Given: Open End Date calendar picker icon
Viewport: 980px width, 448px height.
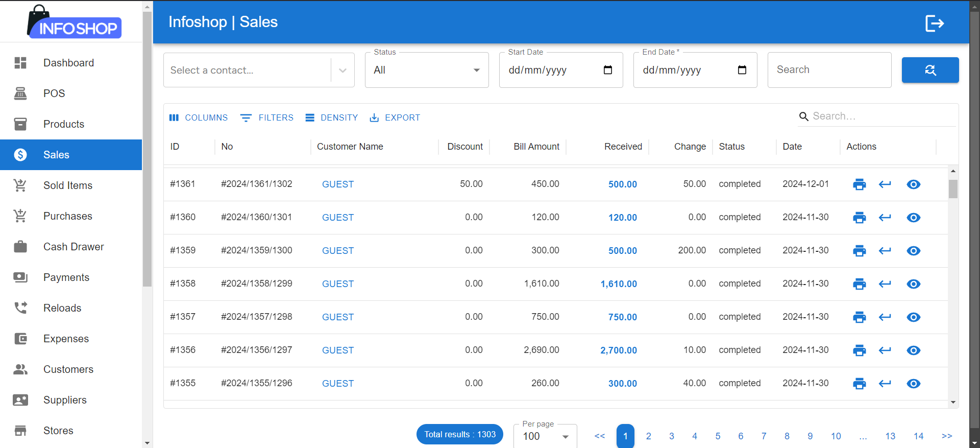Looking at the screenshot, I should [x=742, y=70].
